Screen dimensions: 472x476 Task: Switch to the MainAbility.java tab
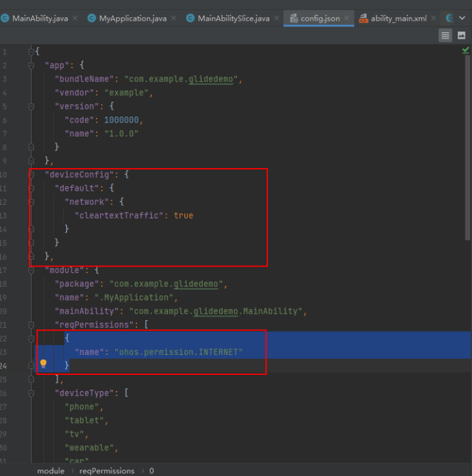pyautogui.click(x=40, y=19)
